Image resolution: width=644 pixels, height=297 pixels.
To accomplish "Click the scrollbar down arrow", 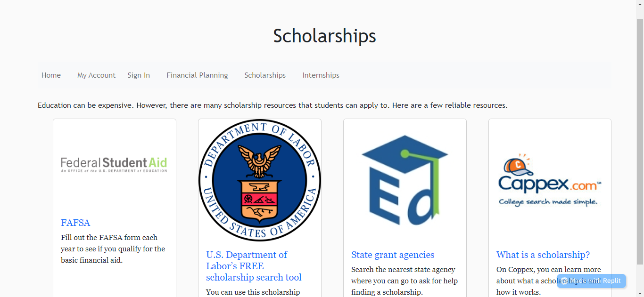I will coord(640,293).
